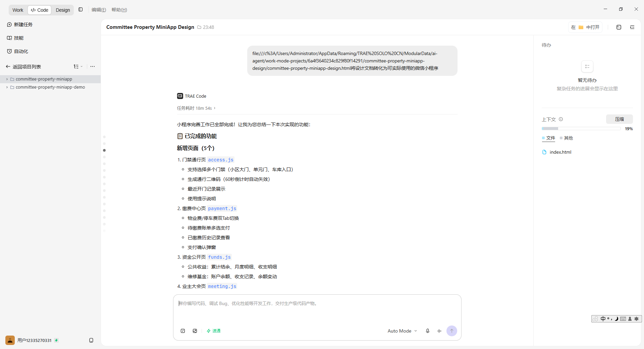Viewport: 644px width, 349px height.
Task: Expand the committee-property-miniapp tree folder
Action: (7, 79)
